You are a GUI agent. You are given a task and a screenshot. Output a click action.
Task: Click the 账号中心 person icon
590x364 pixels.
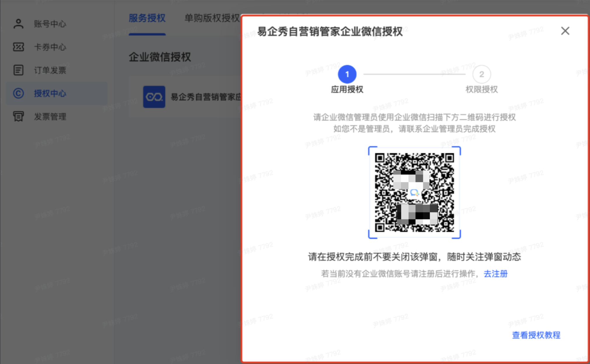[x=18, y=24]
